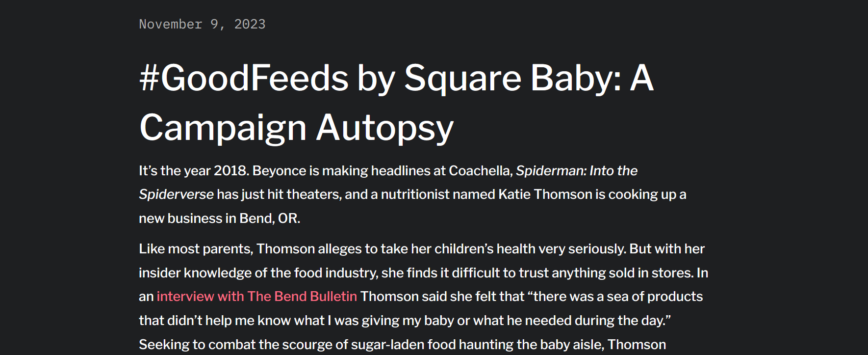Click the italic word "Spiderverse"
Image resolution: width=868 pixels, height=355 pixels.
point(176,194)
